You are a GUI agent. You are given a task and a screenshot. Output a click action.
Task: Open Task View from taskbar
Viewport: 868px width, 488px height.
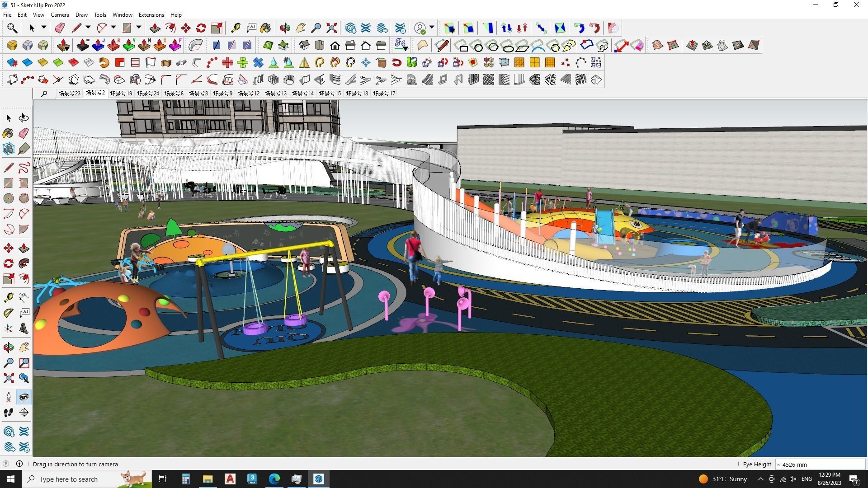[x=163, y=479]
